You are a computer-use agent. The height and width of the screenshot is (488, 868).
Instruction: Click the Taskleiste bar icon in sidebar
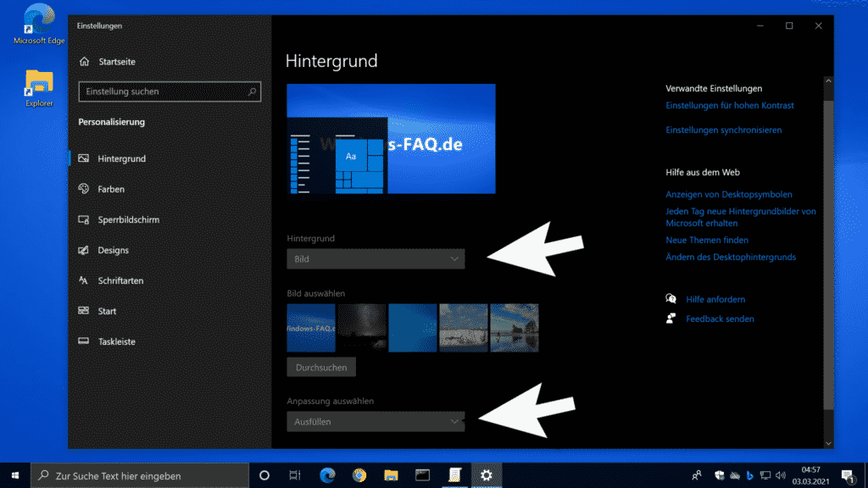[84, 341]
